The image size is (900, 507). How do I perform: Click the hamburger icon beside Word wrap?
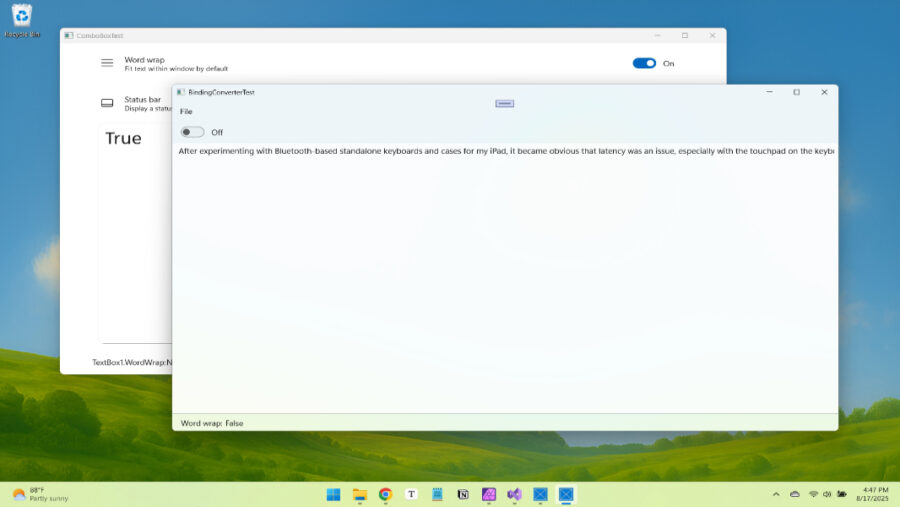[x=107, y=63]
